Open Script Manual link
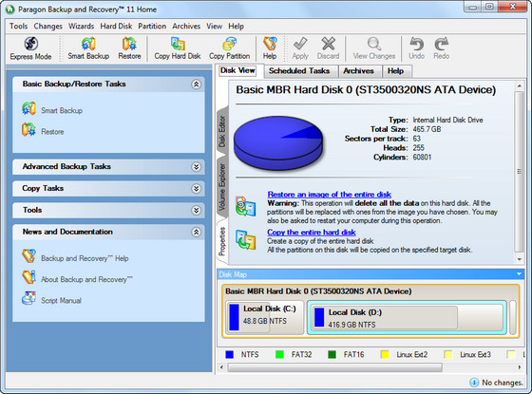Viewport: 532px width, 394px height. [61, 300]
